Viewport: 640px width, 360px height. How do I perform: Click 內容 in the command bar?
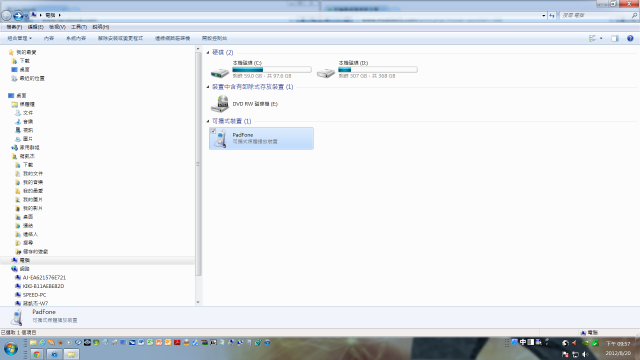point(49,38)
